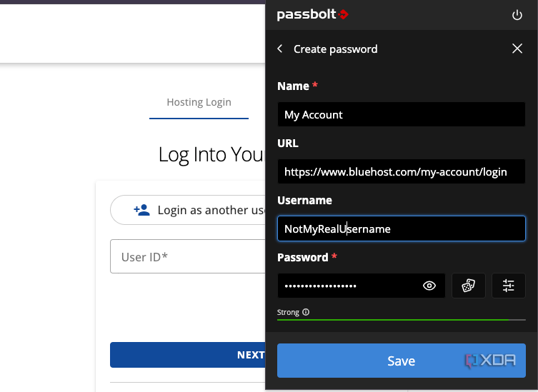The width and height of the screenshot is (538, 392).
Task: Click the passbolt logo
Action: (x=312, y=15)
